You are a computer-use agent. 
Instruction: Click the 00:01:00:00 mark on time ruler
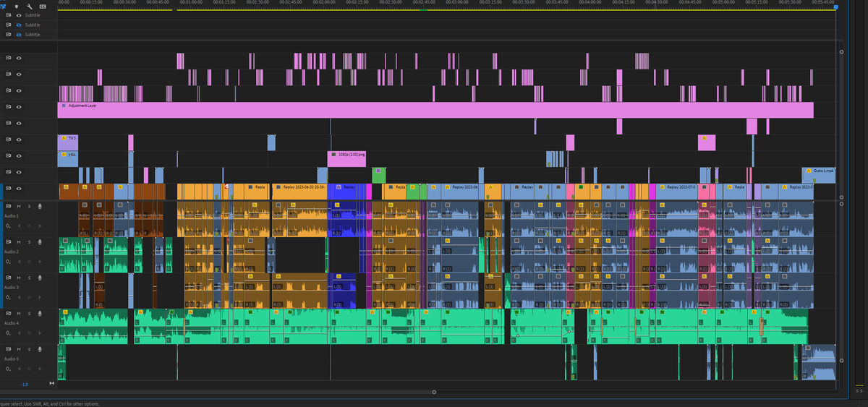(x=191, y=3)
